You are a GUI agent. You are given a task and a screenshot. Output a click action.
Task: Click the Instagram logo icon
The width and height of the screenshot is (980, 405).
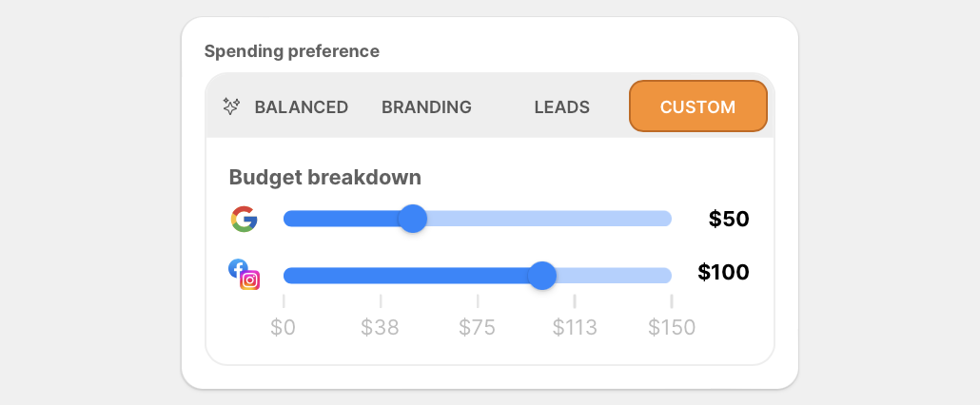pos(250,280)
